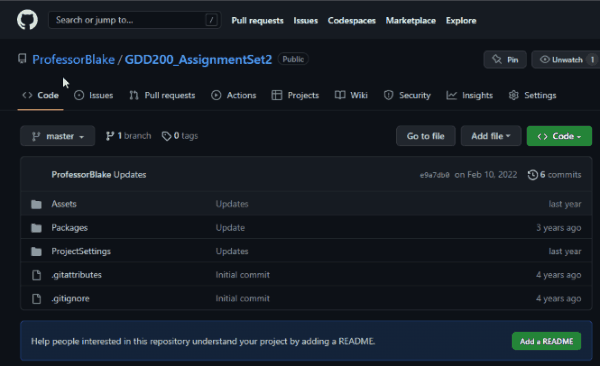Open Issues in top navigation
This screenshot has width=600, height=366.
point(305,21)
